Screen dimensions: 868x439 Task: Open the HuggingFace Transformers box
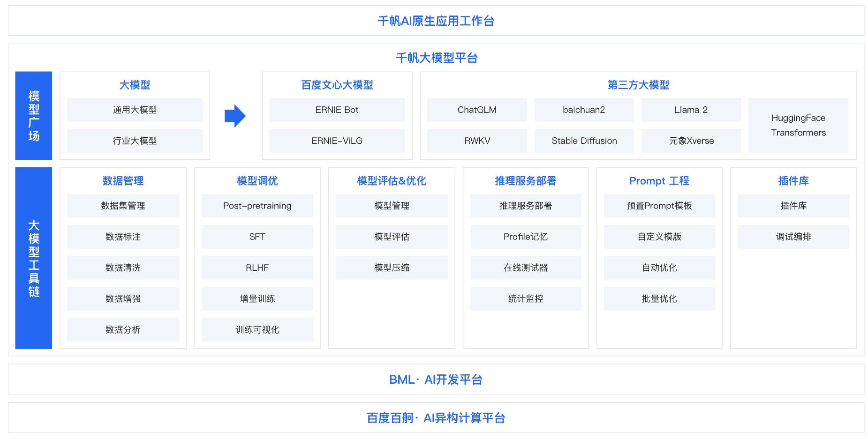coord(798,125)
